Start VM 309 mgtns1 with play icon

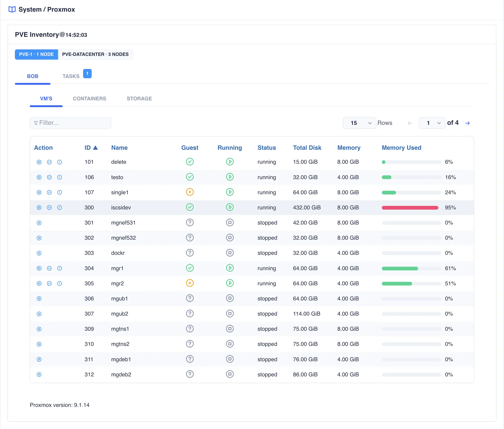point(39,329)
